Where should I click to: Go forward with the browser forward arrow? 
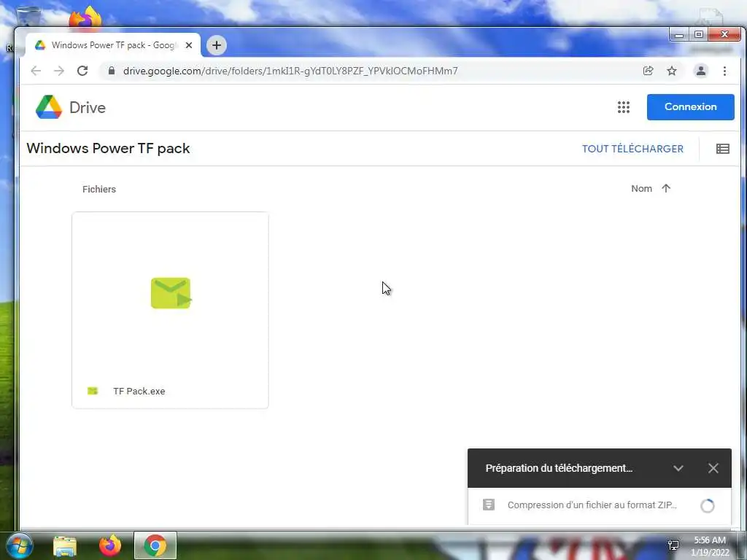tap(59, 71)
